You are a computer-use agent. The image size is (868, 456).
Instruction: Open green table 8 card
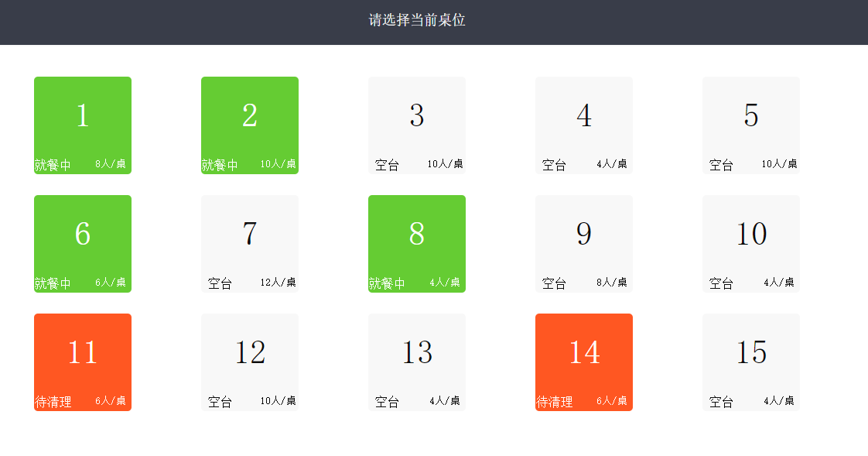pyautogui.click(x=417, y=244)
